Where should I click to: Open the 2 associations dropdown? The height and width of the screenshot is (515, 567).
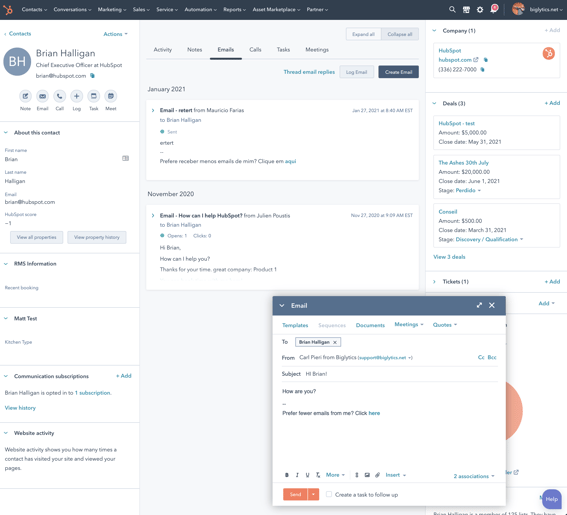tap(474, 476)
